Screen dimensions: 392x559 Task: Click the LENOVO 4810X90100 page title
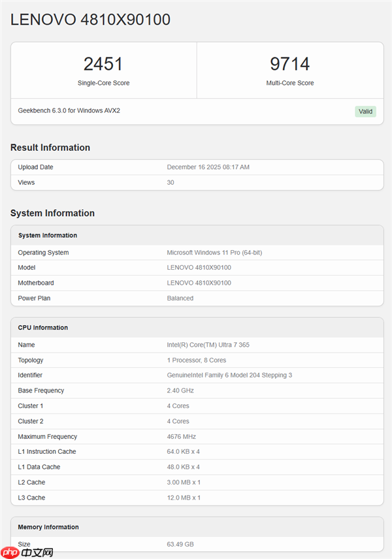pos(90,20)
